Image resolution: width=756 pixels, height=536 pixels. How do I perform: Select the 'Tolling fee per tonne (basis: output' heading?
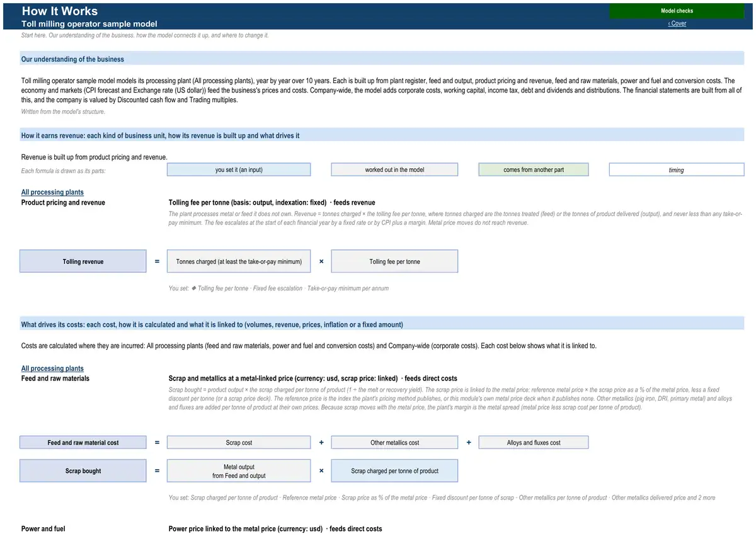[x=272, y=203]
